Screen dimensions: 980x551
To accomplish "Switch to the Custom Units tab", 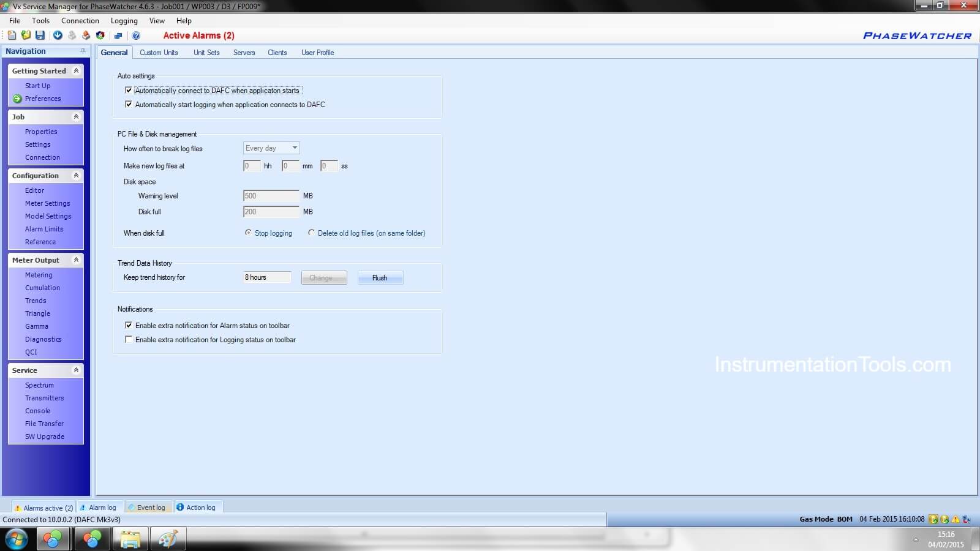I will click(159, 53).
